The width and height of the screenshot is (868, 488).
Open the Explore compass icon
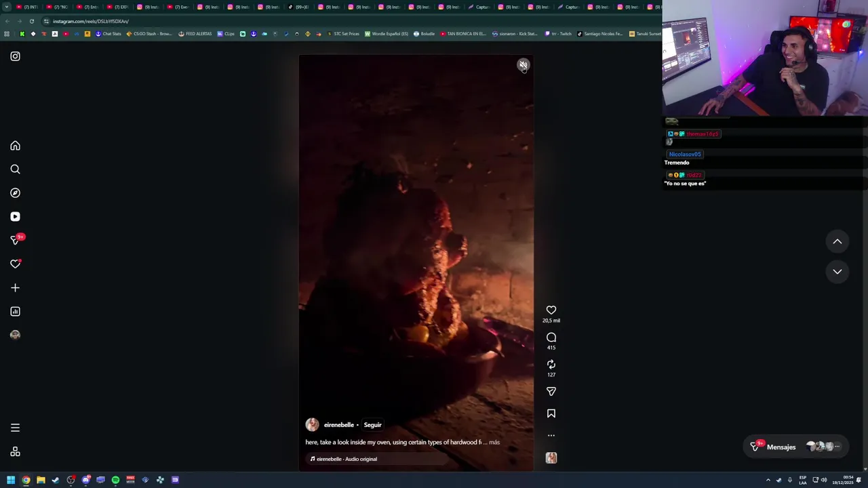point(15,193)
